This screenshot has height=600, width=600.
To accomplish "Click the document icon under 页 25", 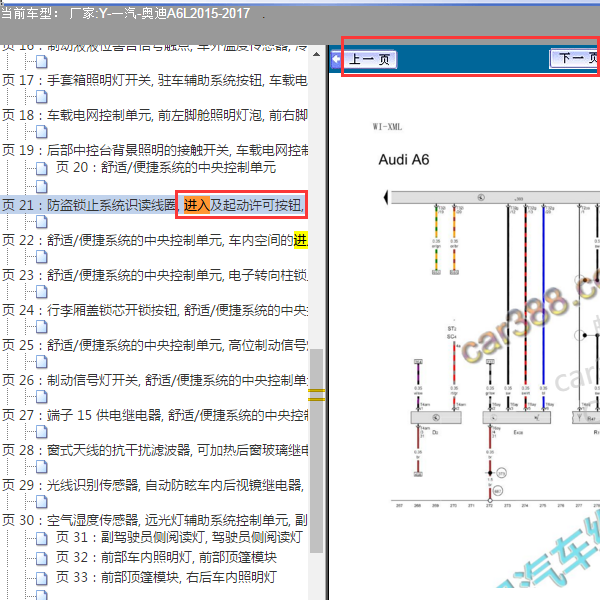I will coord(42,362).
